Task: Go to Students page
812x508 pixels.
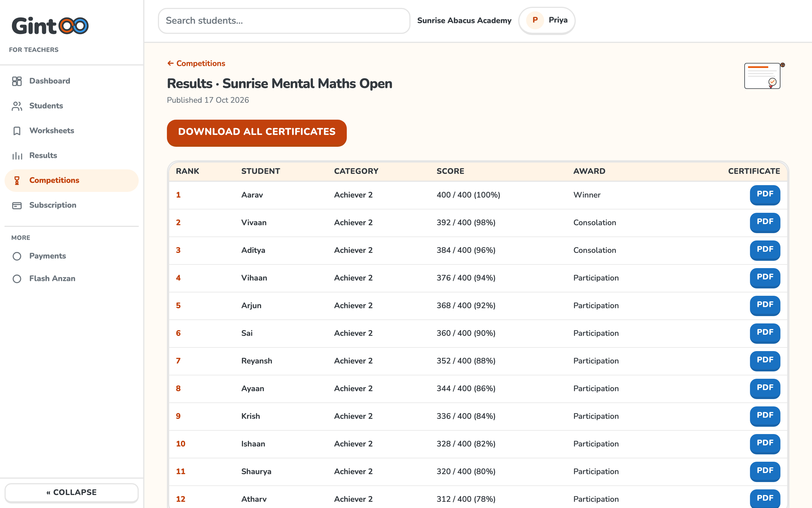Action: click(x=71, y=106)
